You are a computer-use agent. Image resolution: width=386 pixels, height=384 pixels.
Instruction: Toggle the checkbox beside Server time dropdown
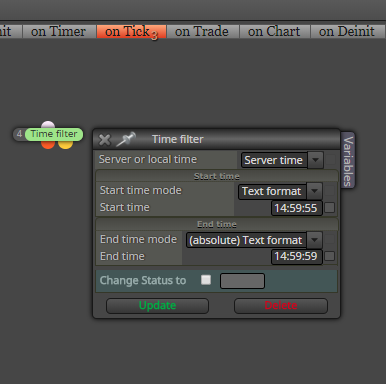[x=330, y=160]
